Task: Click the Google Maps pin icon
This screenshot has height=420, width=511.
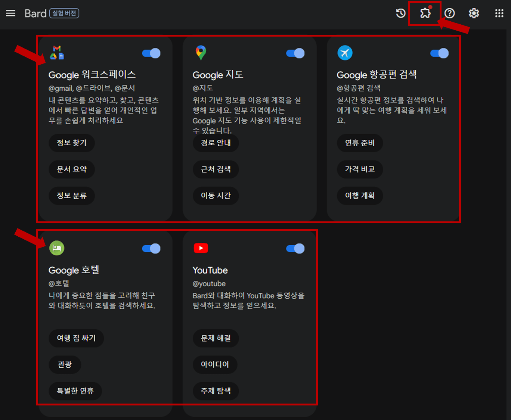Action: [201, 53]
